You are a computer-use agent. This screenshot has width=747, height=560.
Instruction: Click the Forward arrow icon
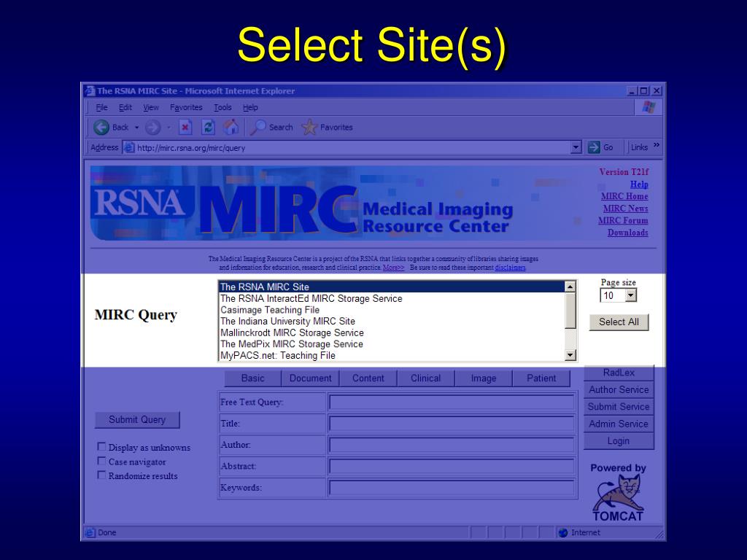tap(152, 127)
